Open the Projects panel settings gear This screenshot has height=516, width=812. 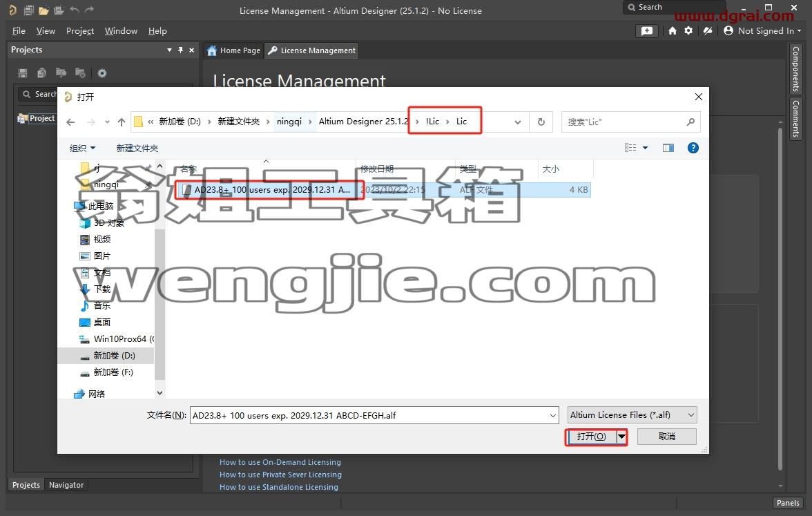[102, 73]
